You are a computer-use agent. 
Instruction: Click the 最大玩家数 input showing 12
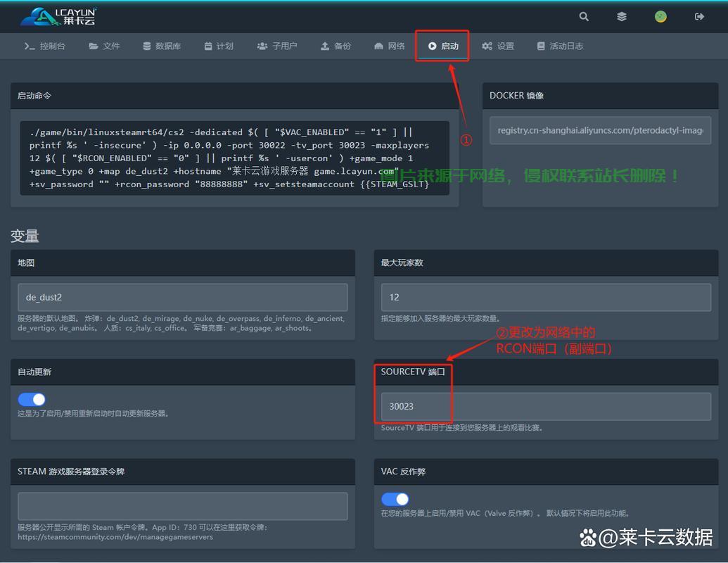(546, 297)
